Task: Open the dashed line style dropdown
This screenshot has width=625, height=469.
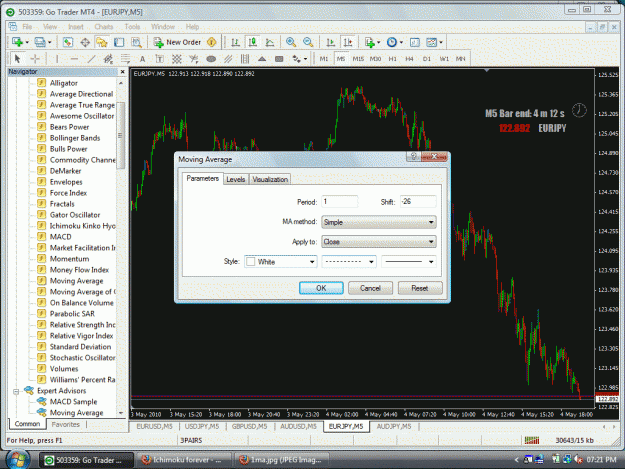Action: click(349, 261)
